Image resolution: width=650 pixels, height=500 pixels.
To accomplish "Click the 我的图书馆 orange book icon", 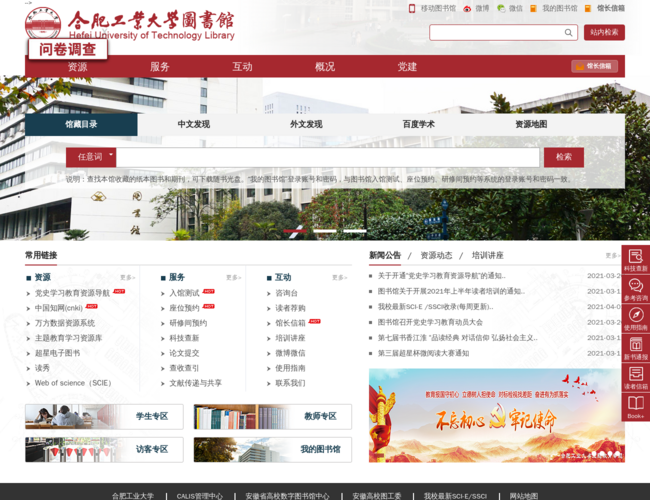I will click(534, 8).
